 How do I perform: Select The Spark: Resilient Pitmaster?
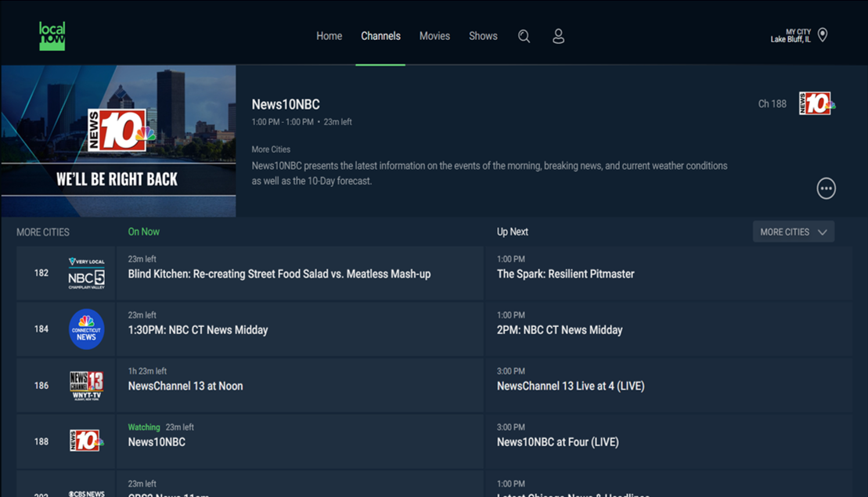click(x=668, y=273)
